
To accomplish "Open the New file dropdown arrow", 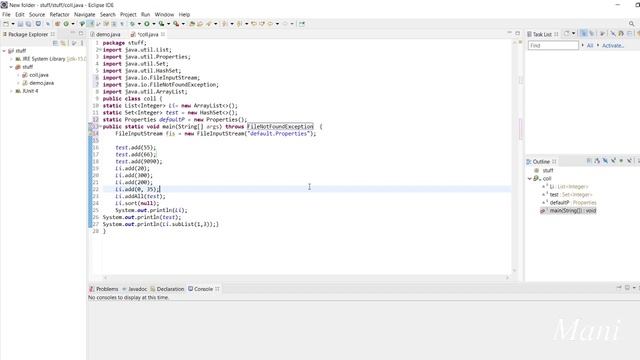I will click(13, 24).
